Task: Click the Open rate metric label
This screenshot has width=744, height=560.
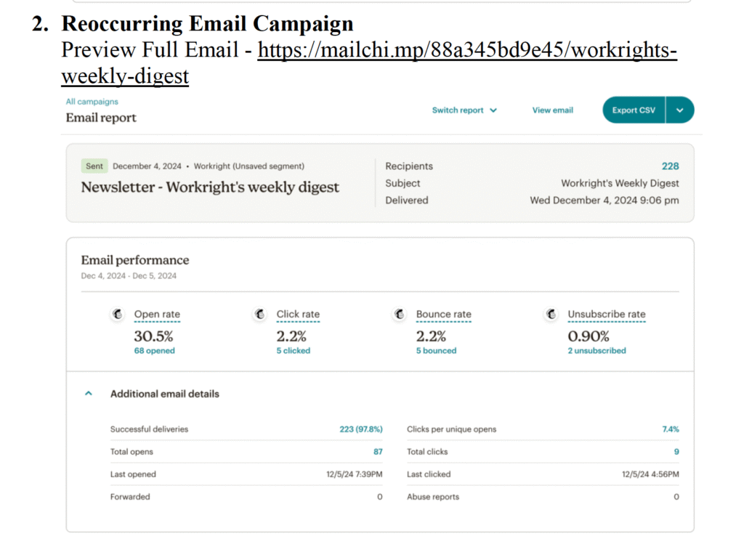Action: pyautogui.click(x=157, y=315)
